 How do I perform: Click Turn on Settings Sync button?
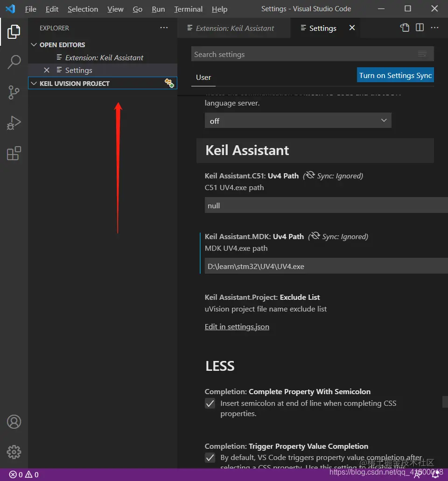point(395,75)
